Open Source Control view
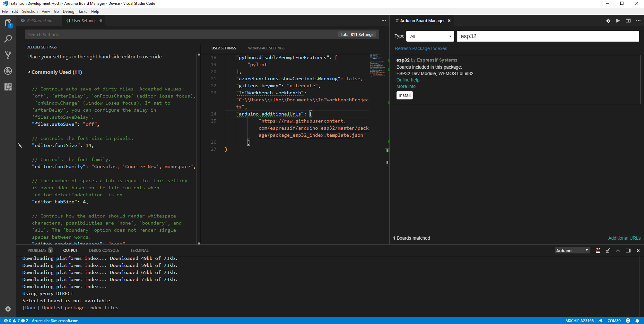 (x=8, y=55)
